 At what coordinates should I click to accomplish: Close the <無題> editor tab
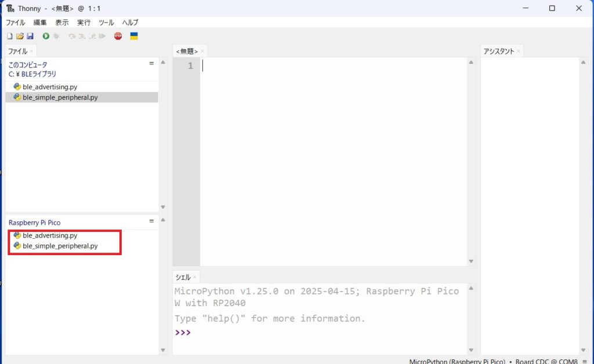click(202, 52)
